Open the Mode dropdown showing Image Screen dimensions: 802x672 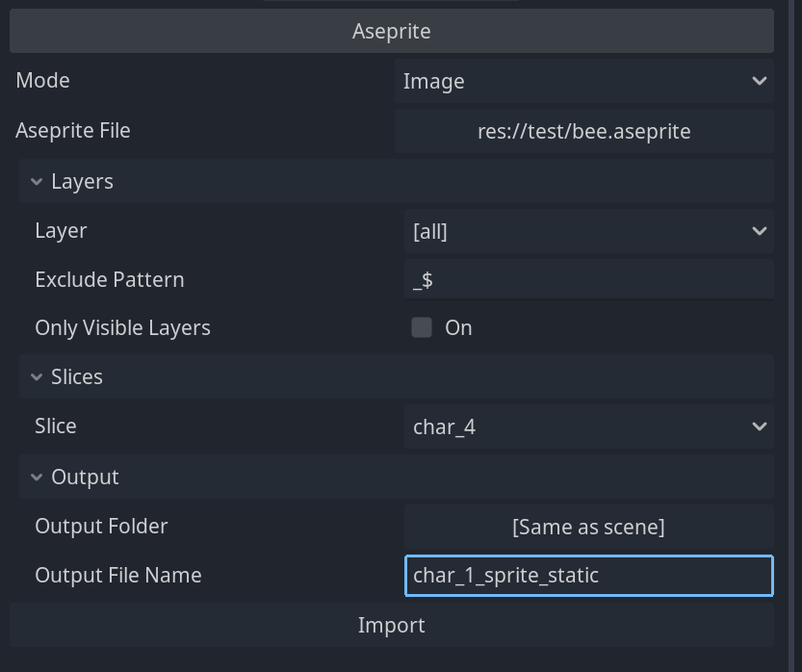click(583, 81)
